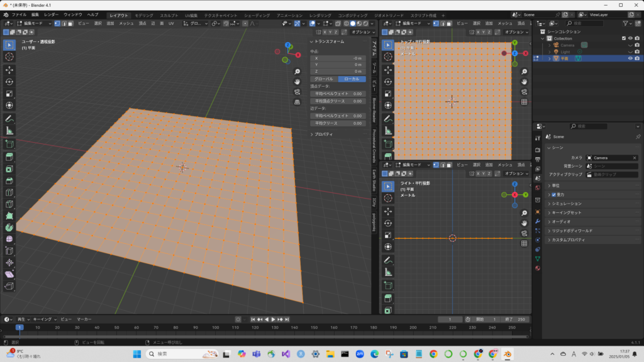Click the camera view icon in main viewport

tap(297, 92)
